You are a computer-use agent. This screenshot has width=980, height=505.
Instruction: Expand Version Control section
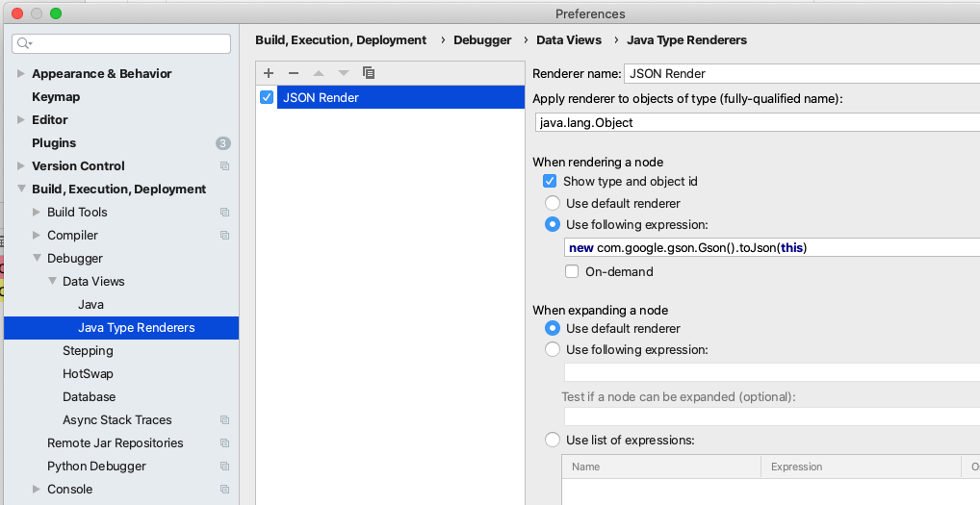tap(20, 166)
